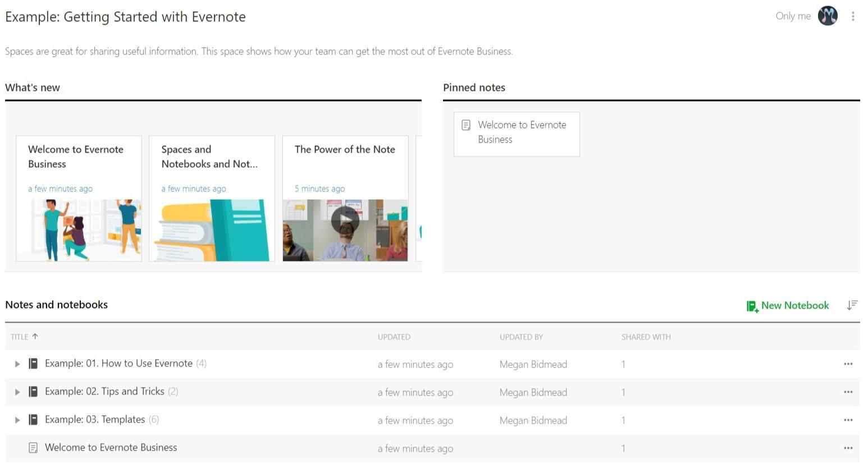Open The Power of the Note card title
This screenshot has width=868, height=464.
coord(345,149)
